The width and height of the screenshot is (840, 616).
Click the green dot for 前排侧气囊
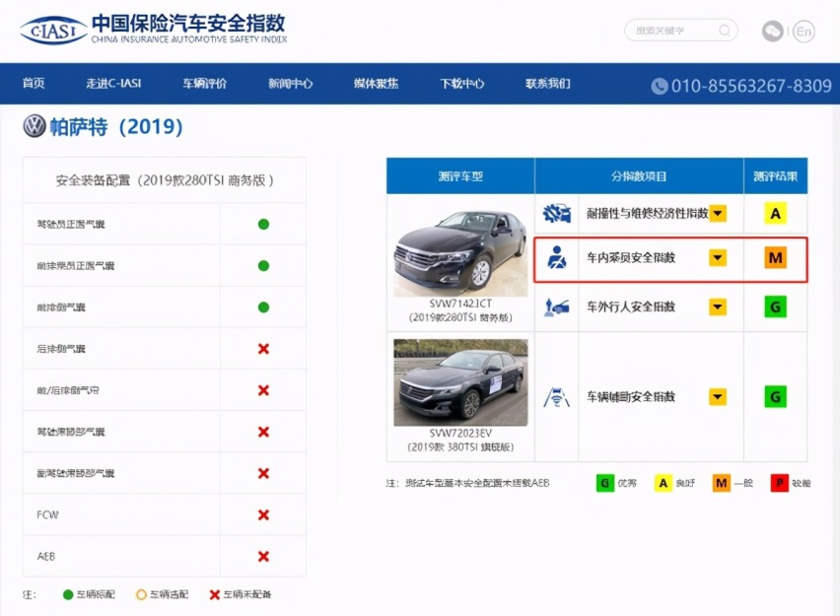pyautogui.click(x=263, y=308)
